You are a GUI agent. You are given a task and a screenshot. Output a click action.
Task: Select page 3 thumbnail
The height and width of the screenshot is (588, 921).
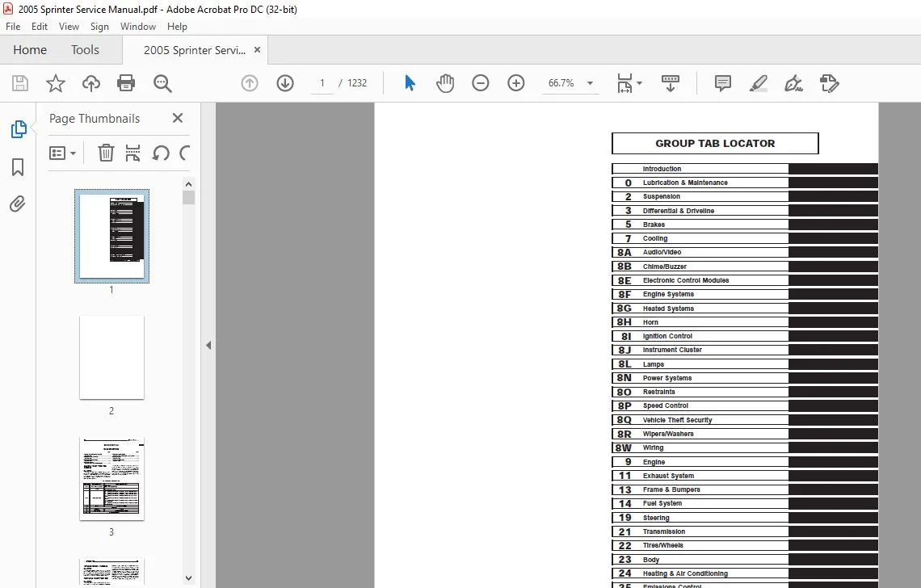coord(111,479)
